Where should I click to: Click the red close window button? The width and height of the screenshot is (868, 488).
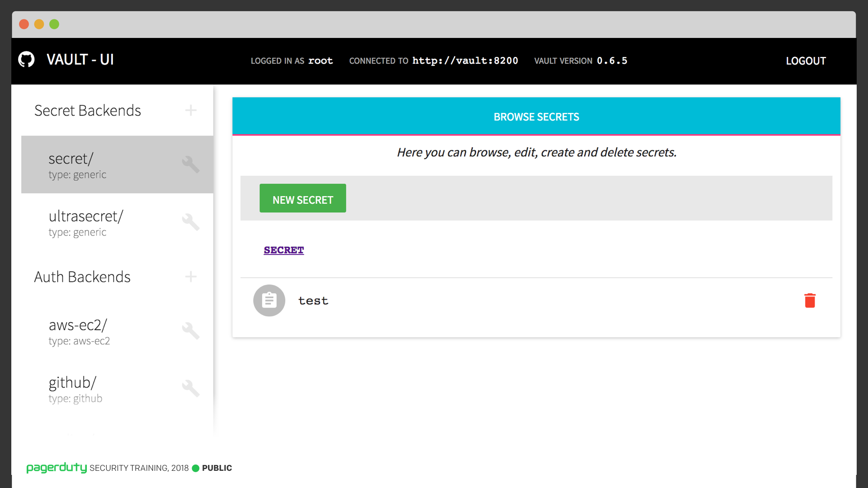(24, 24)
